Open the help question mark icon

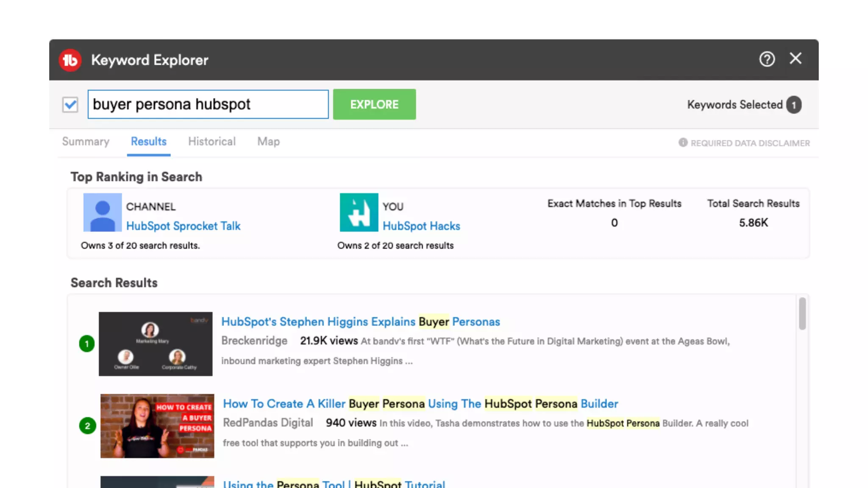click(x=767, y=59)
